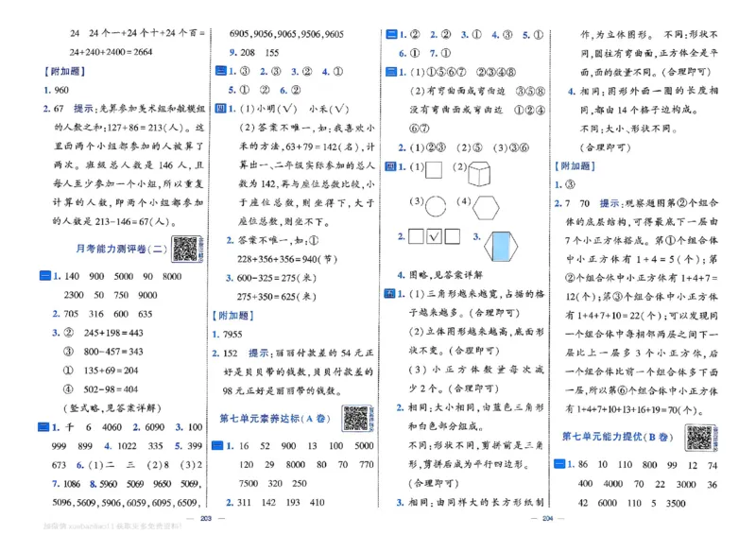
Task: Click the checked middle box in answer 2
Action: point(435,236)
